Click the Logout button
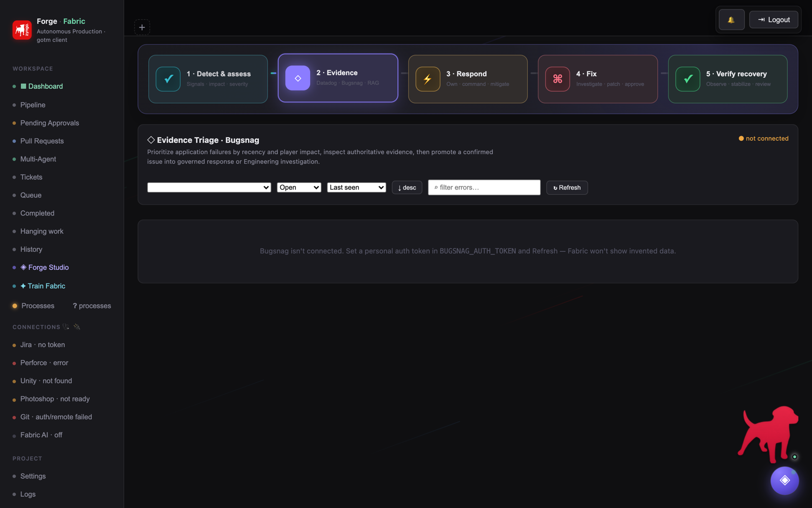The width and height of the screenshot is (812, 508). (x=773, y=20)
